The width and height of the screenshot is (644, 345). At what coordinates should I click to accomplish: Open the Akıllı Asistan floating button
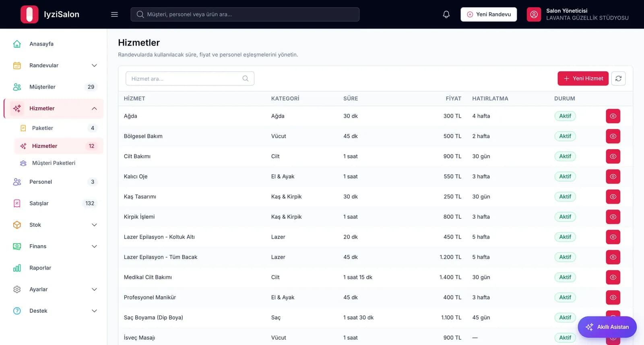(x=607, y=327)
